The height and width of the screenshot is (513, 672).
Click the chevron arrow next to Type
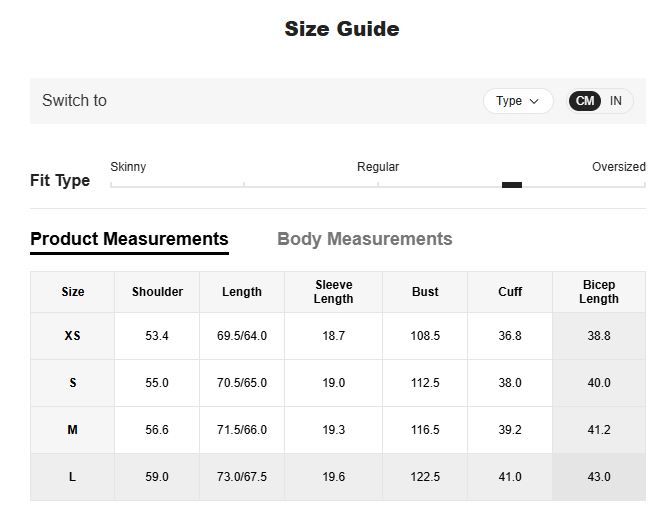click(x=534, y=101)
